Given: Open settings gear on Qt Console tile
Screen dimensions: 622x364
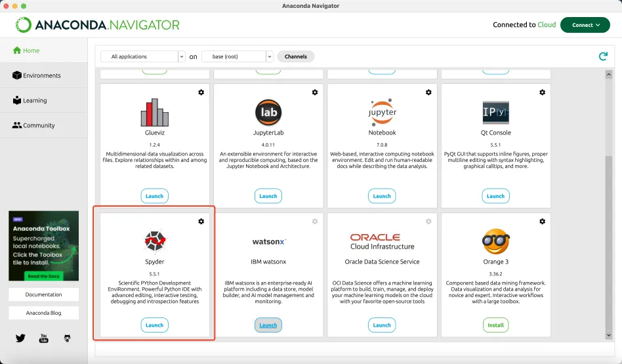Looking at the screenshot, I should pos(542,92).
